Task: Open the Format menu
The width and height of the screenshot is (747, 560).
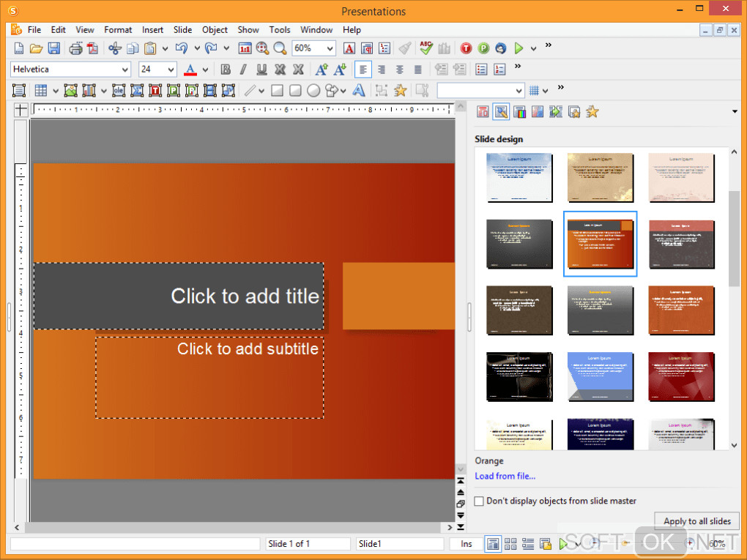Action: 118,30
